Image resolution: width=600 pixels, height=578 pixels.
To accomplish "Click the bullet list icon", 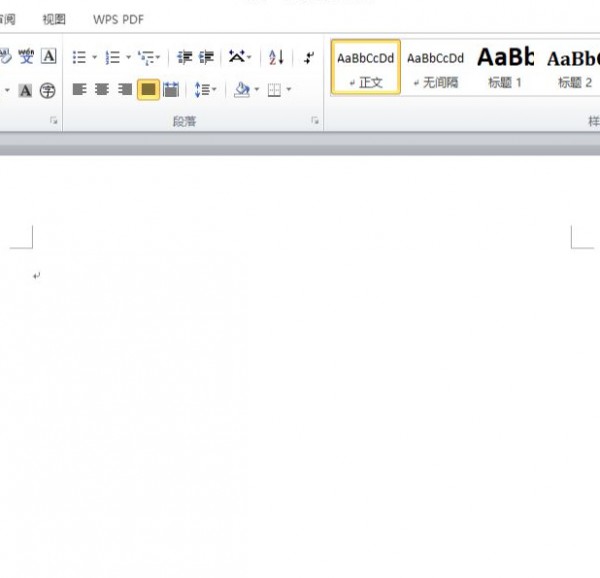I will [80, 58].
